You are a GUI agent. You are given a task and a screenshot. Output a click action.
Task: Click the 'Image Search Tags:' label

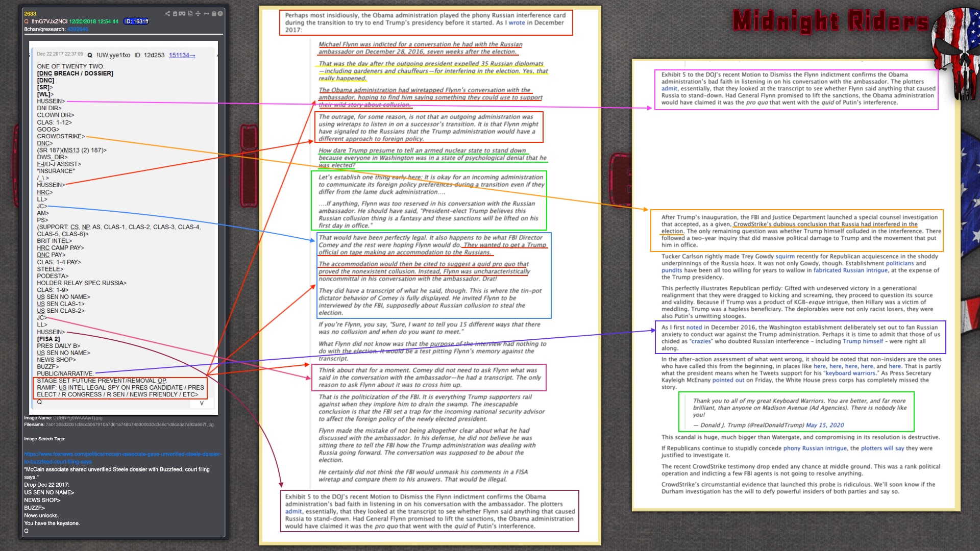44,439
